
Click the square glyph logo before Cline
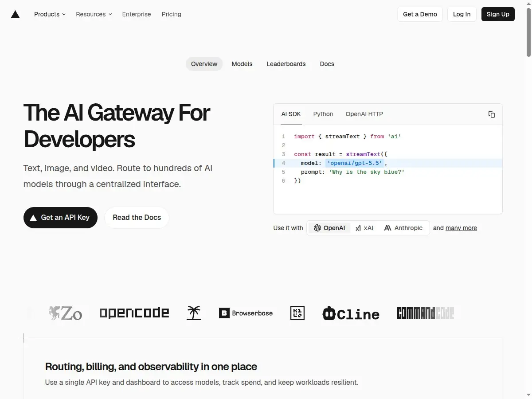[x=297, y=313]
